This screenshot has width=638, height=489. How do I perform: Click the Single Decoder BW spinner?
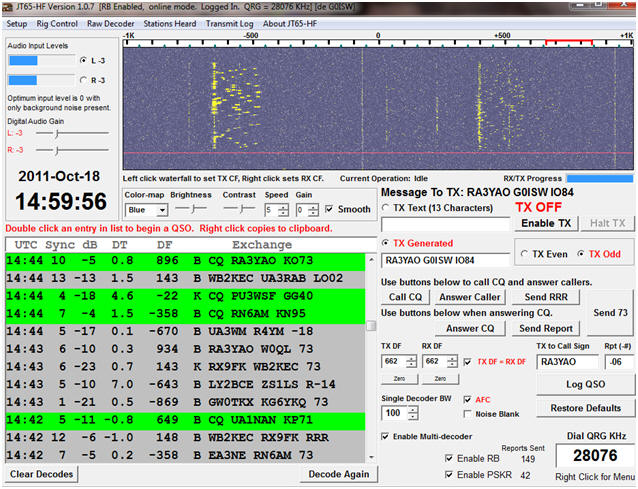click(x=400, y=413)
